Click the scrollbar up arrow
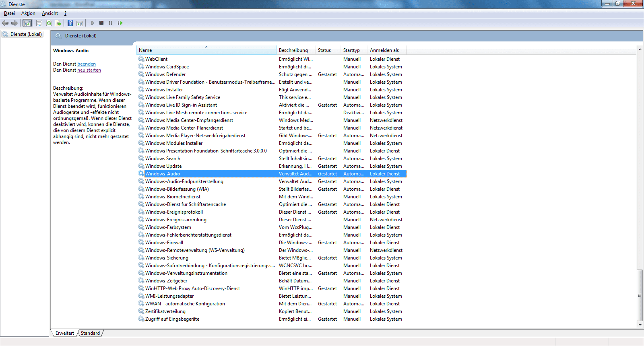The height and width of the screenshot is (346, 644). pos(640,49)
